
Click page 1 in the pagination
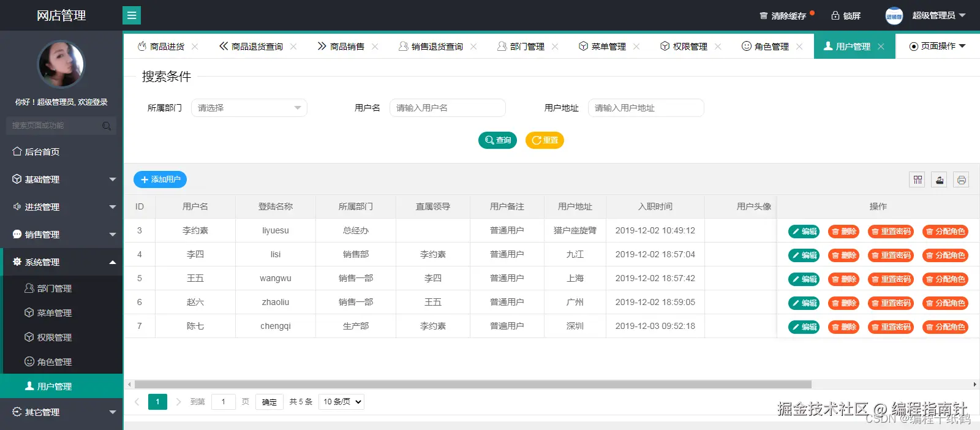pyautogui.click(x=157, y=402)
